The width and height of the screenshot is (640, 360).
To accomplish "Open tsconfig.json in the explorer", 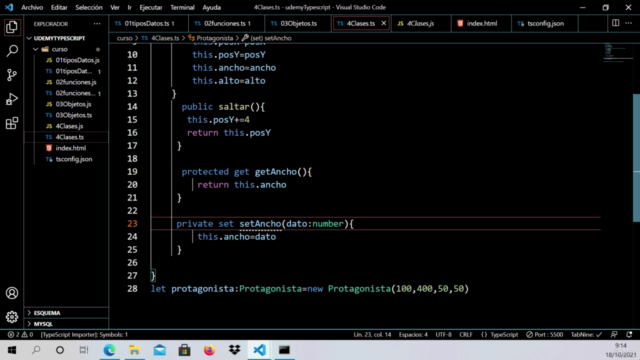I will [x=74, y=159].
